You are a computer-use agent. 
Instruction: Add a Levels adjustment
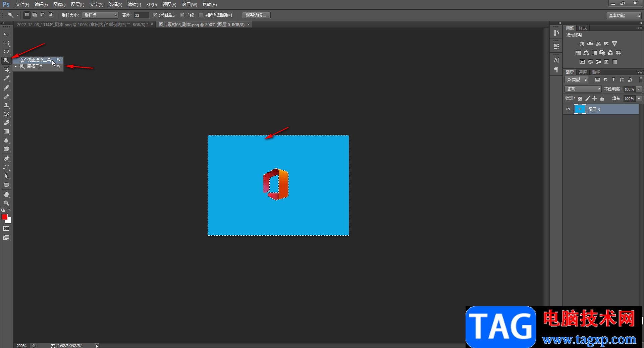click(x=590, y=44)
